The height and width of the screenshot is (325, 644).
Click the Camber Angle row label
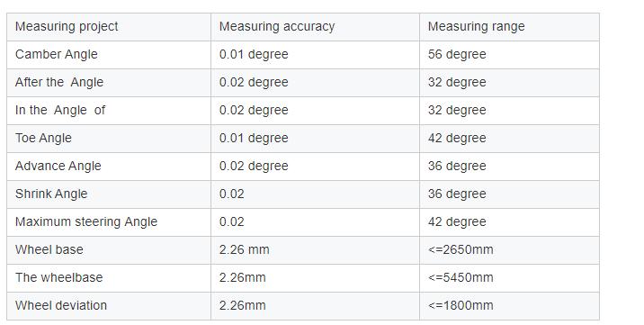pos(109,55)
